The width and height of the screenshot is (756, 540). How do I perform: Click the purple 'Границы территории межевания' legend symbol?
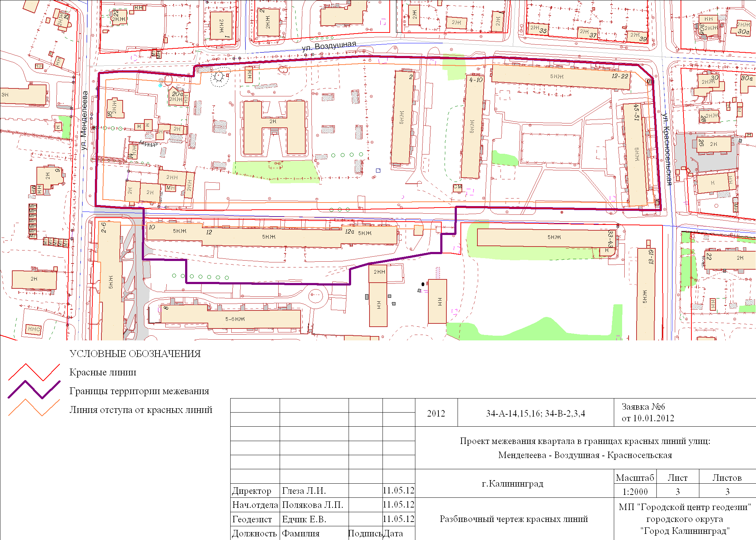pos(34,390)
